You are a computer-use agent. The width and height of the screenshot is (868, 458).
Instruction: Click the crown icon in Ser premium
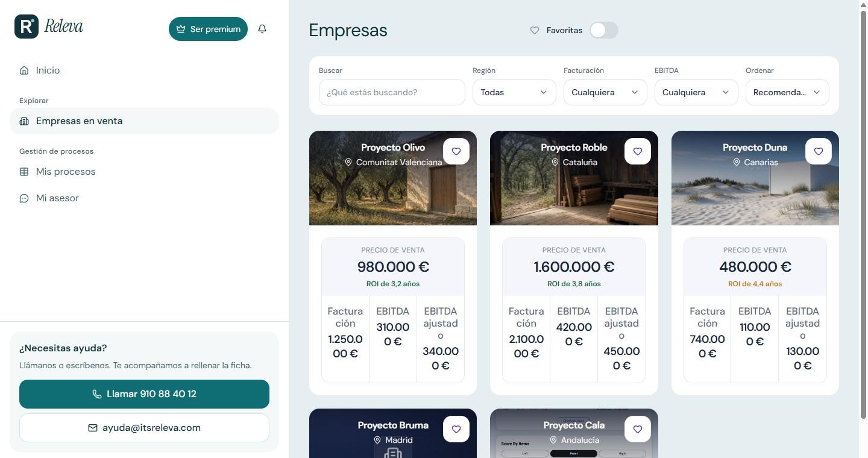coord(180,29)
